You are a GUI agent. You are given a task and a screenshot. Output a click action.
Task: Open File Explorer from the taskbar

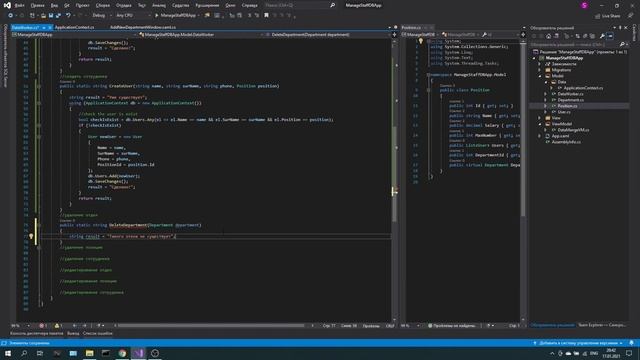point(89,353)
